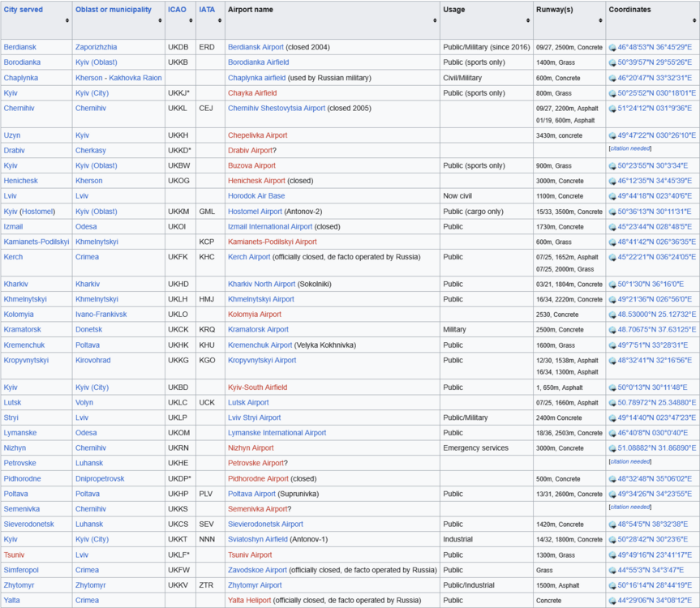Image resolution: width=700 pixels, height=608 pixels.
Task: Sort table by City served arrows
Action: click(67, 20)
